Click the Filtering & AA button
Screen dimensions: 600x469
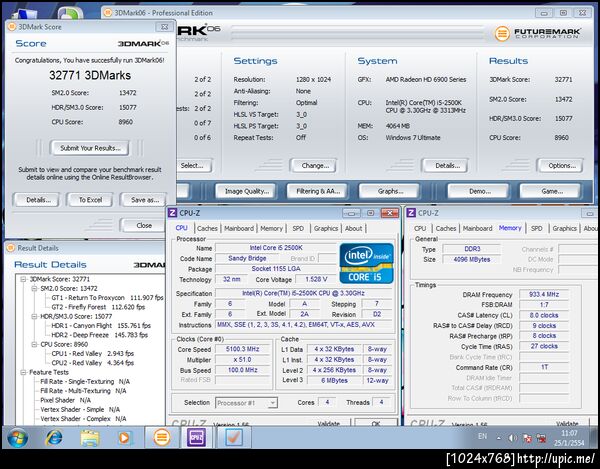pyautogui.click(x=314, y=191)
